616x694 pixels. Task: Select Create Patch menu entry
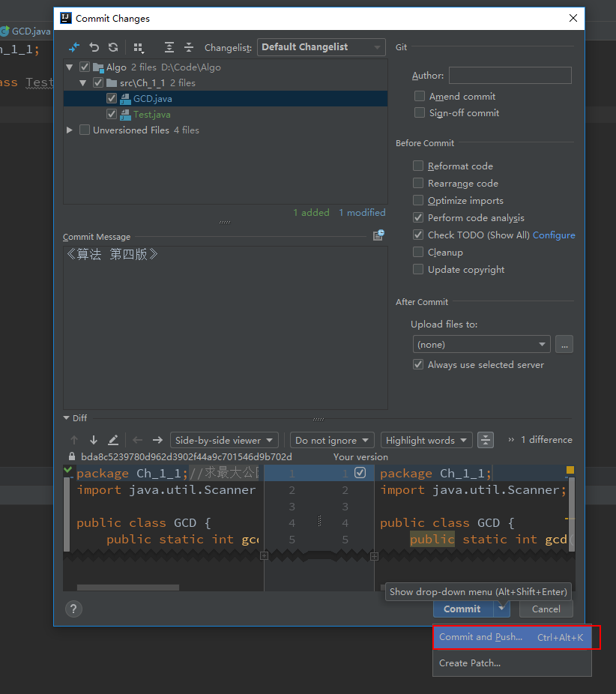click(x=470, y=663)
